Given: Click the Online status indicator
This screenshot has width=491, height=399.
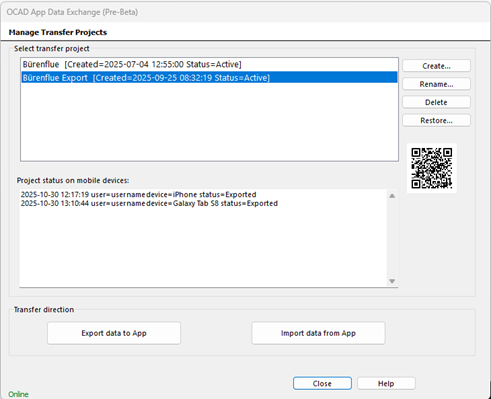Looking at the screenshot, I should pyautogui.click(x=18, y=394).
